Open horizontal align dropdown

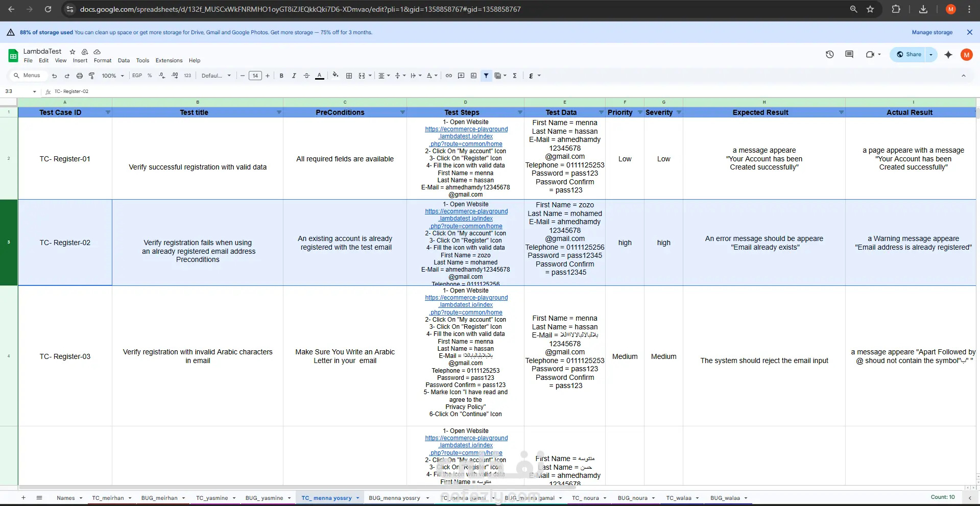[384, 76]
